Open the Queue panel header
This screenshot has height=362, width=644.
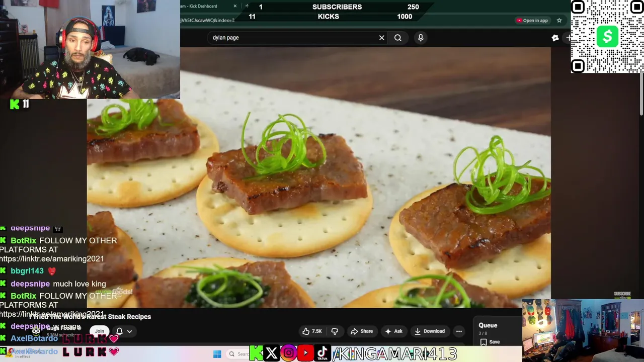[x=488, y=325]
